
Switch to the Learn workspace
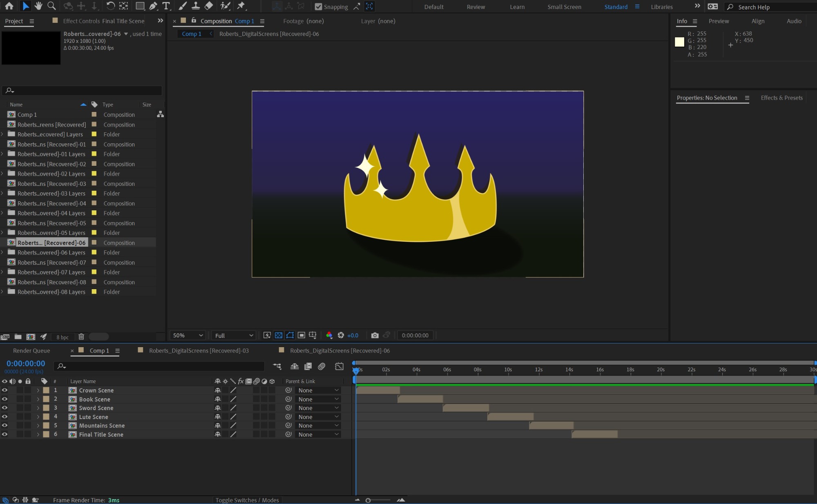click(517, 7)
